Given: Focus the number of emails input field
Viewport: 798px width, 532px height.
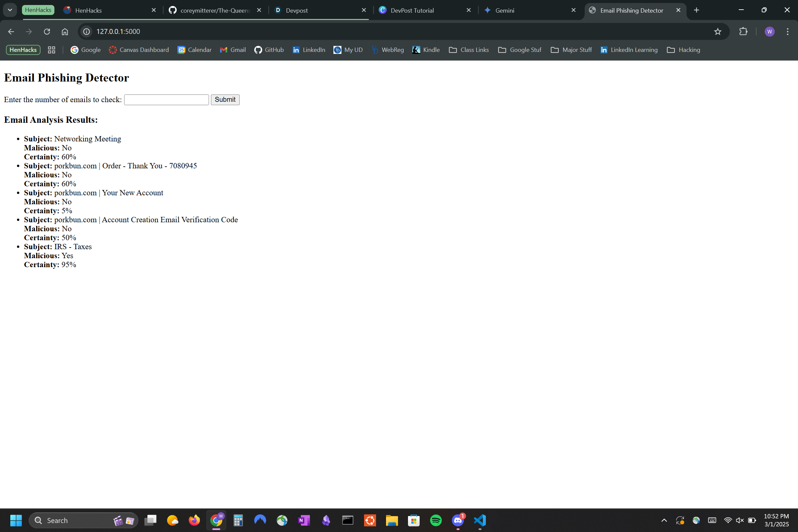Looking at the screenshot, I should tap(166, 100).
